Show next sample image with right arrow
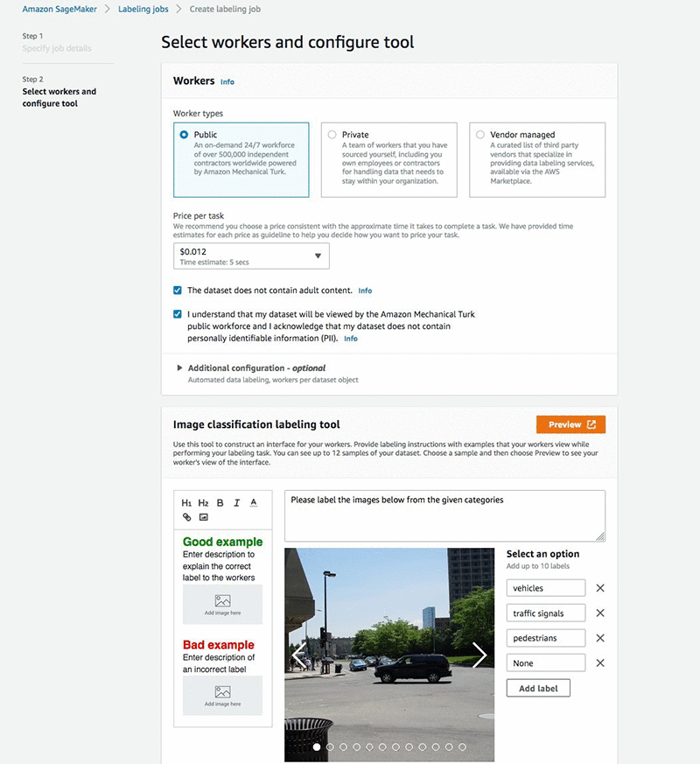Image resolution: width=700 pixels, height=764 pixels. pos(479,655)
